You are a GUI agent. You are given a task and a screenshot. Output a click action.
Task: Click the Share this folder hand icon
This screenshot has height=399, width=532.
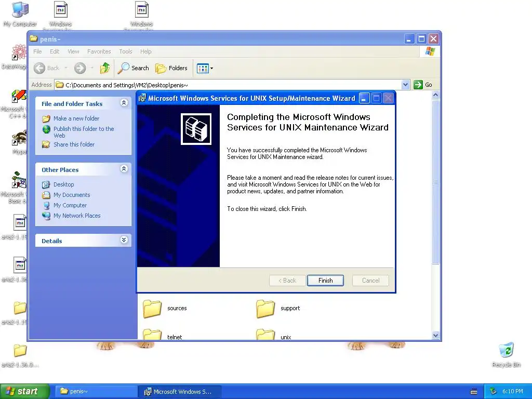pyautogui.click(x=46, y=144)
